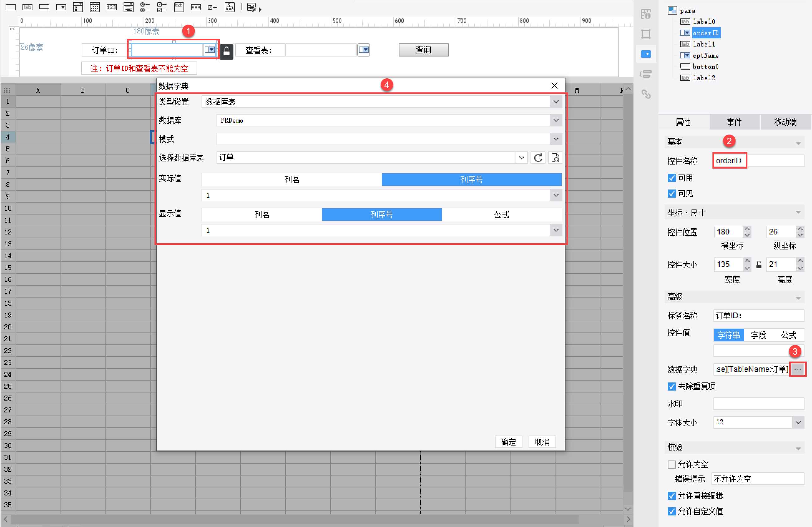Open the 字体大小 dropdown
812x527 pixels.
(x=798, y=422)
